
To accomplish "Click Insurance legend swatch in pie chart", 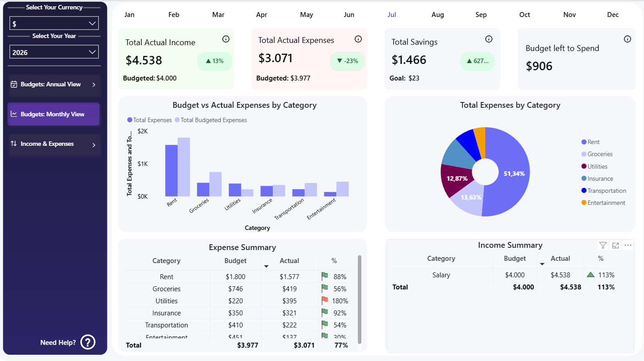I will (x=584, y=178).
